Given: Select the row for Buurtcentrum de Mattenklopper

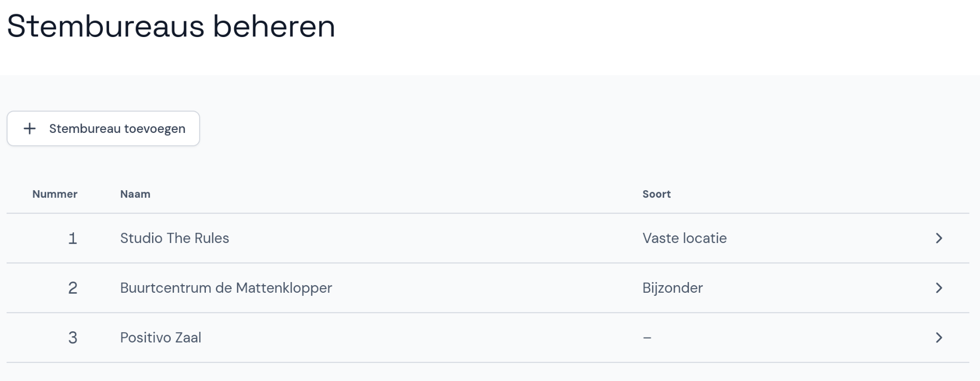Looking at the screenshot, I should [456, 288].
